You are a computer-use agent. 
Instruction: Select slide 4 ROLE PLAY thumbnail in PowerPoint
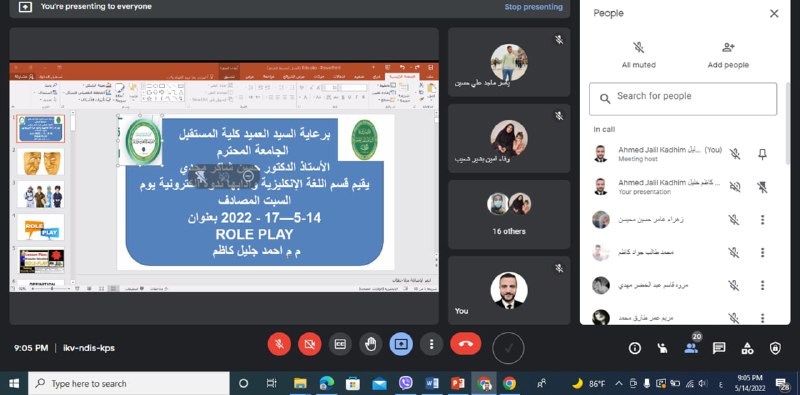41,227
